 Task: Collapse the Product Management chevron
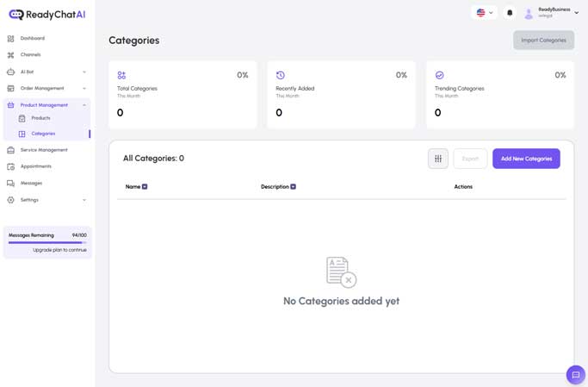tap(84, 105)
